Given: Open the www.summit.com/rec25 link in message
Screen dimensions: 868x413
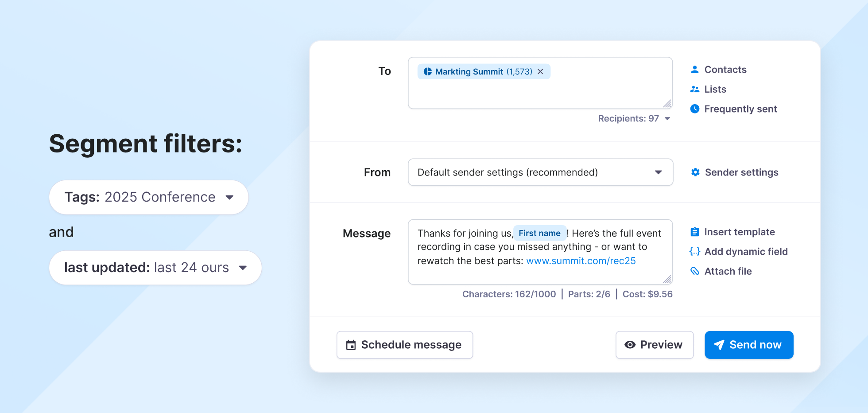Looking at the screenshot, I should [x=581, y=261].
